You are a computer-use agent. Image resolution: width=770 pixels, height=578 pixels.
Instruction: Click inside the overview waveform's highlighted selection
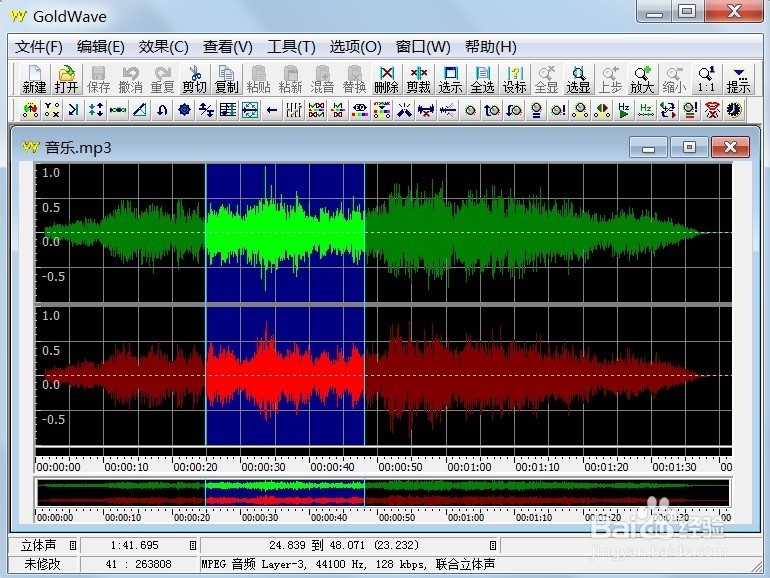point(285,493)
